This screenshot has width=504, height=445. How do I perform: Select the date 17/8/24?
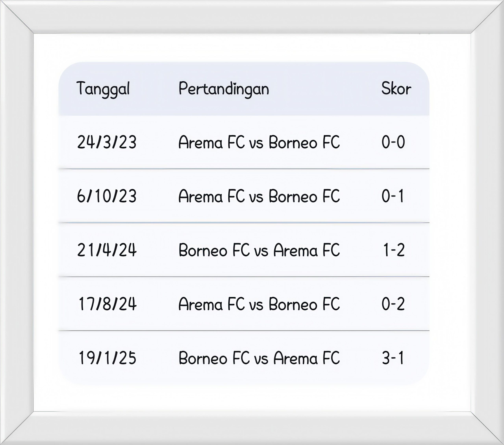pos(107,304)
